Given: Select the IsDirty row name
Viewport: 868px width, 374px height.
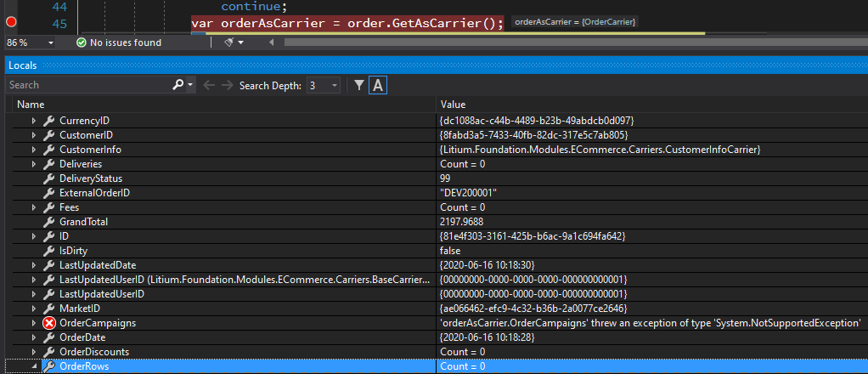Looking at the screenshot, I should 74,251.
